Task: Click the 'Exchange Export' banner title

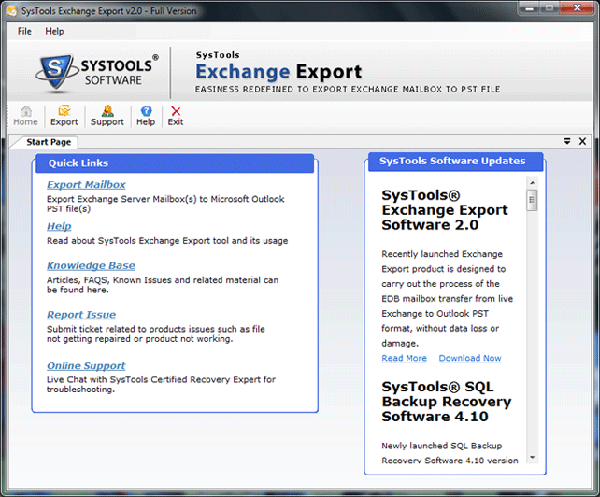Action: (x=279, y=72)
